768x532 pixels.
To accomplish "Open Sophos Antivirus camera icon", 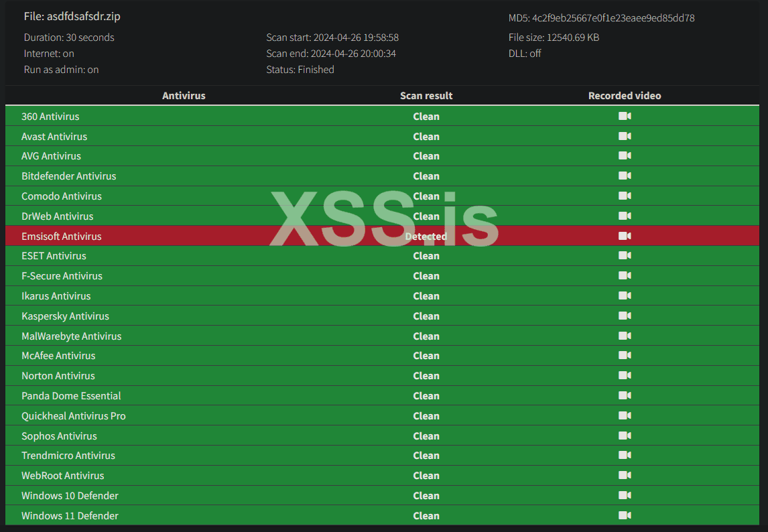I will pos(625,436).
